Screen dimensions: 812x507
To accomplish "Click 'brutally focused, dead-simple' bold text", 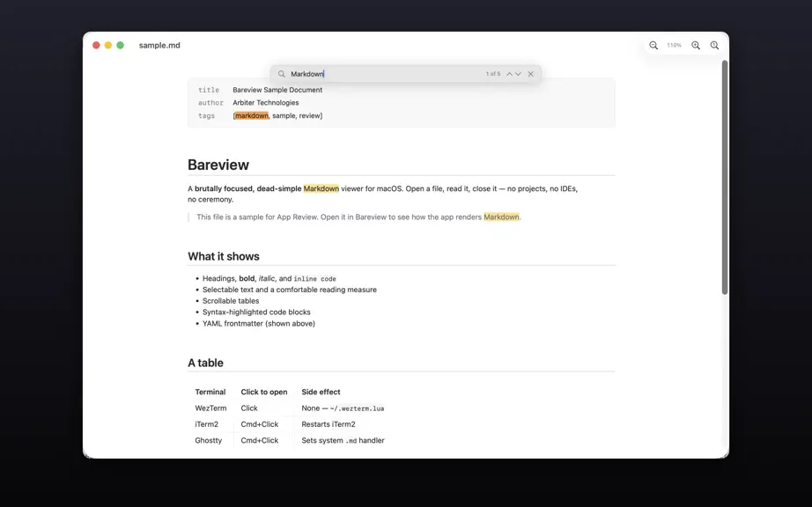I will tap(248, 189).
